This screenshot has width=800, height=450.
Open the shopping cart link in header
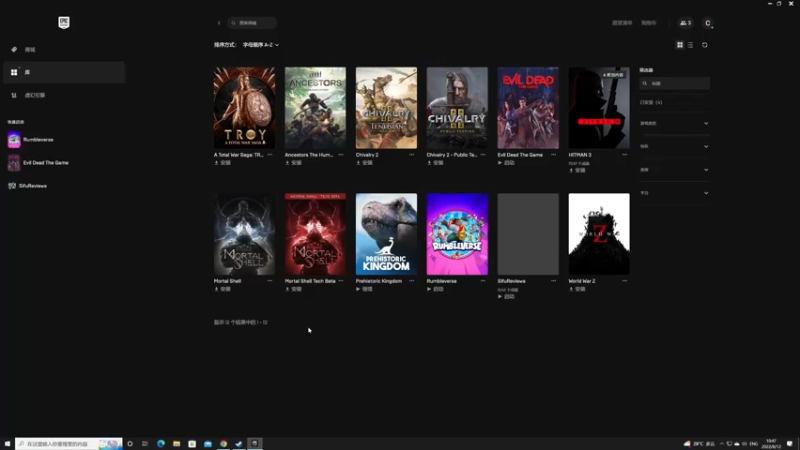[648, 23]
